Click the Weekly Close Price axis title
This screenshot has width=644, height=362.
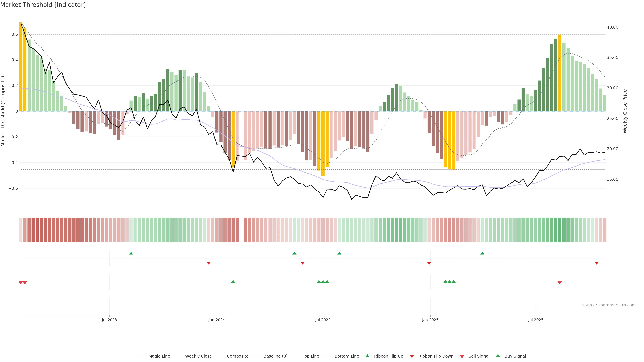625,111
